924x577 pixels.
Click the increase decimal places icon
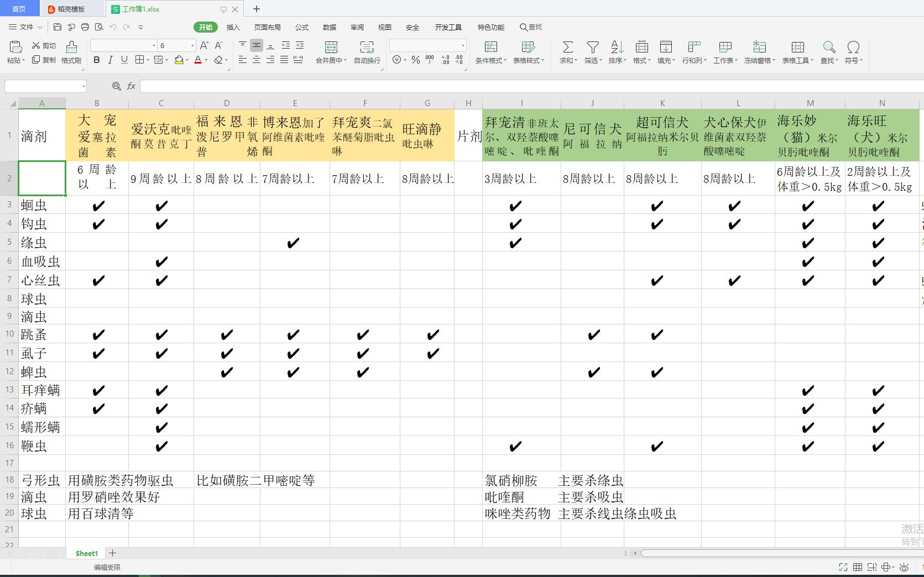[x=445, y=60]
